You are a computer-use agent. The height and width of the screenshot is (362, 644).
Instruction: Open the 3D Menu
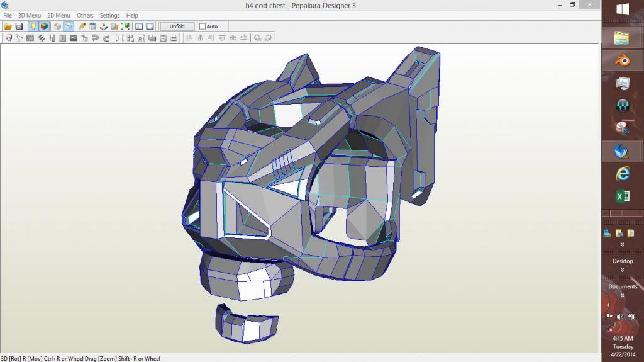pos(30,15)
